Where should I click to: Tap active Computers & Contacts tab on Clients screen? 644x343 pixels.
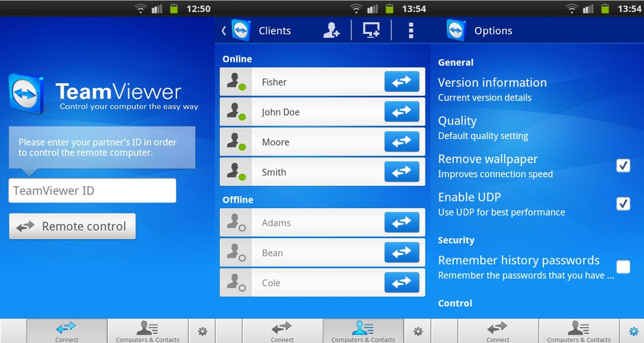click(363, 331)
